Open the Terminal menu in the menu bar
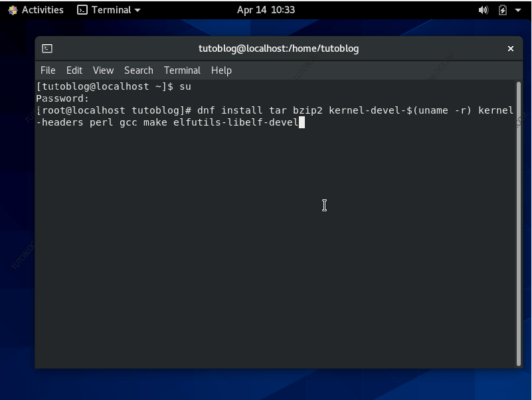Viewport: 532px width, 400px height. (x=182, y=70)
